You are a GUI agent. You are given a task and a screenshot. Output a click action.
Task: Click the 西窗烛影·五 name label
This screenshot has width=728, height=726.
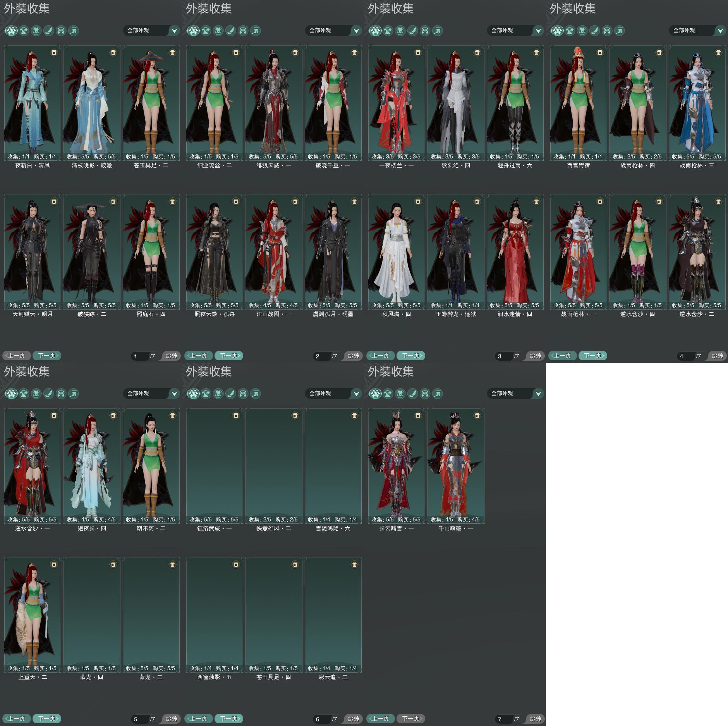pyautogui.click(x=215, y=677)
